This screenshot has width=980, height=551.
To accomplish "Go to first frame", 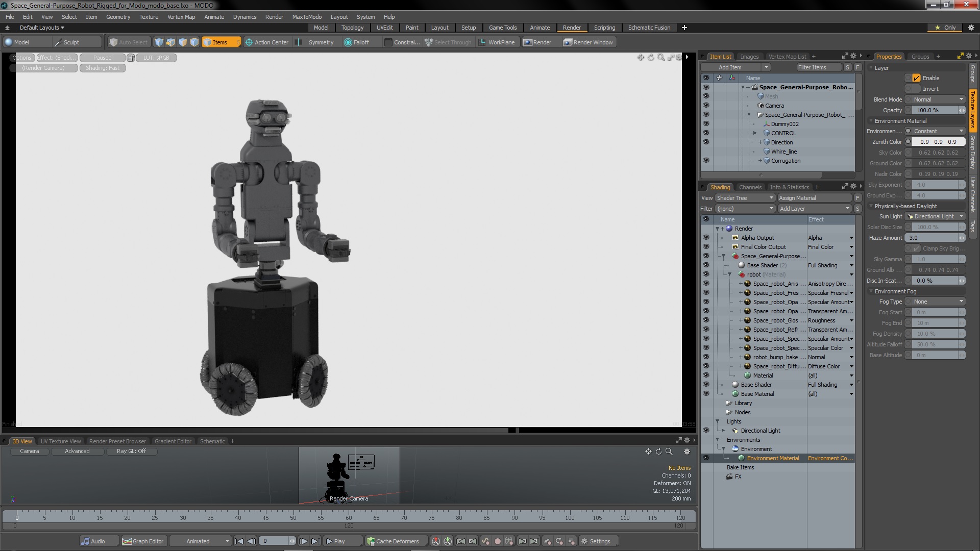I will click(239, 541).
